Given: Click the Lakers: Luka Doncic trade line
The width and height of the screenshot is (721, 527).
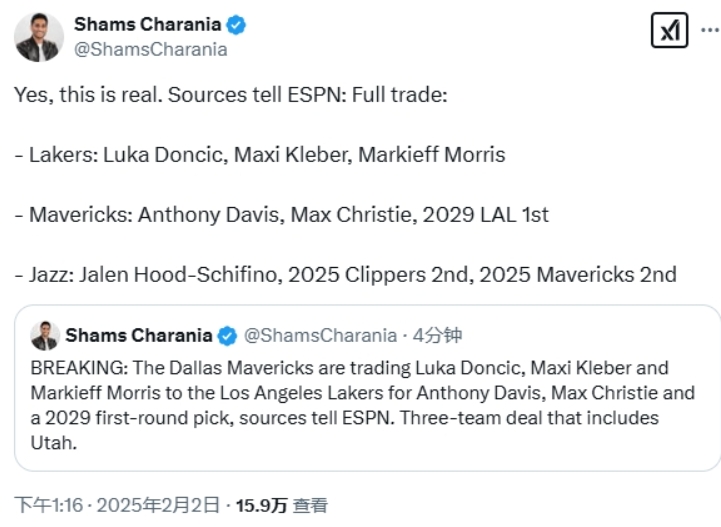Looking at the screenshot, I should click(260, 155).
